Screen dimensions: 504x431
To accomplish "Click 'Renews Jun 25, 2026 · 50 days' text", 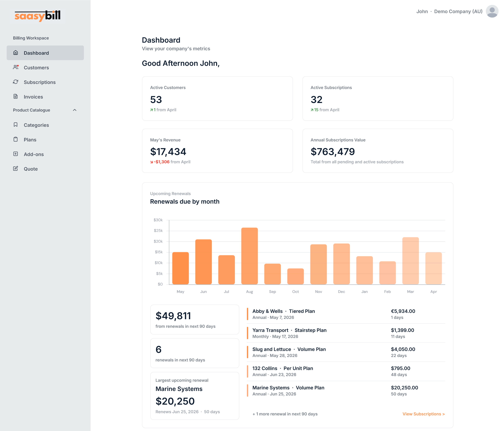I will pyautogui.click(x=188, y=412).
